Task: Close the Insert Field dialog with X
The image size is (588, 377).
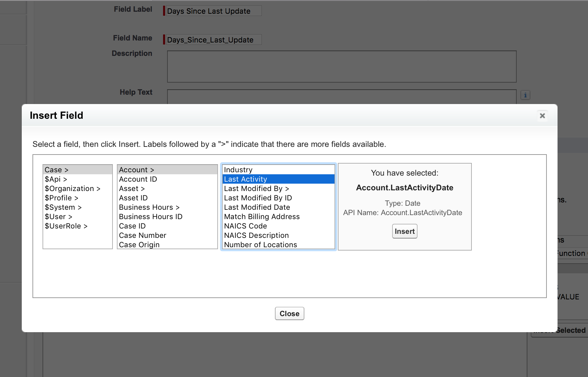Action: pyautogui.click(x=542, y=116)
